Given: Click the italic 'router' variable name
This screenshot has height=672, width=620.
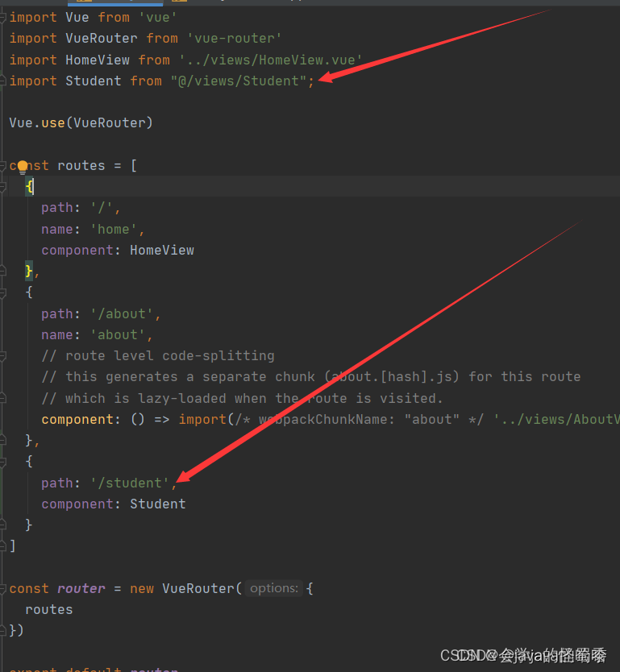Looking at the screenshot, I should [81, 588].
